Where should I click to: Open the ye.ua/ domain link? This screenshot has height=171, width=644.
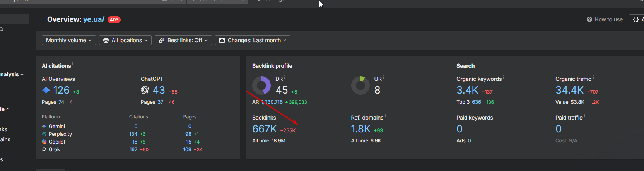[x=94, y=19]
